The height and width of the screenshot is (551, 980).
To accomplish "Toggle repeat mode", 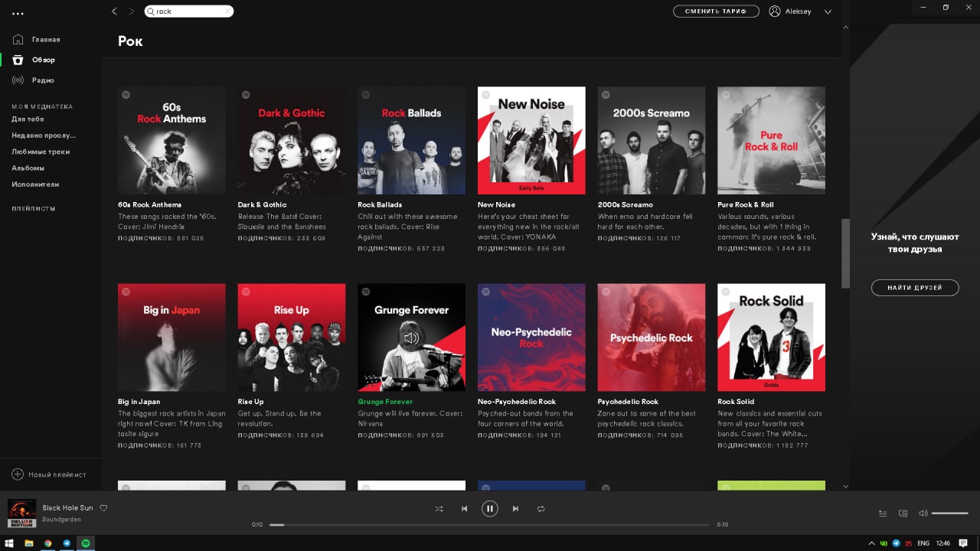I will [x=541, y=508].
